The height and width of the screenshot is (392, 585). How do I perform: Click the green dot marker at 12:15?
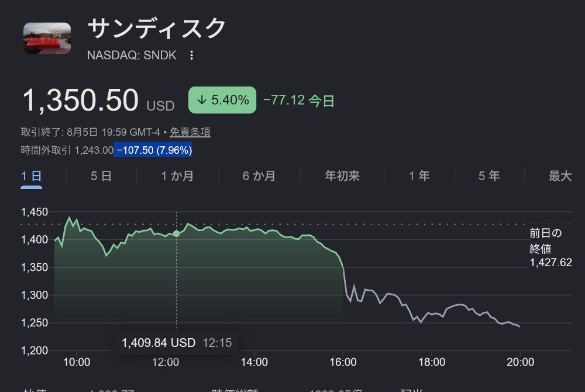177,234
